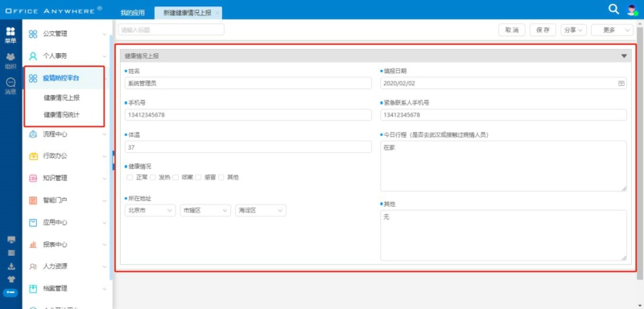Click the 取消 button

tap(512, 30)
